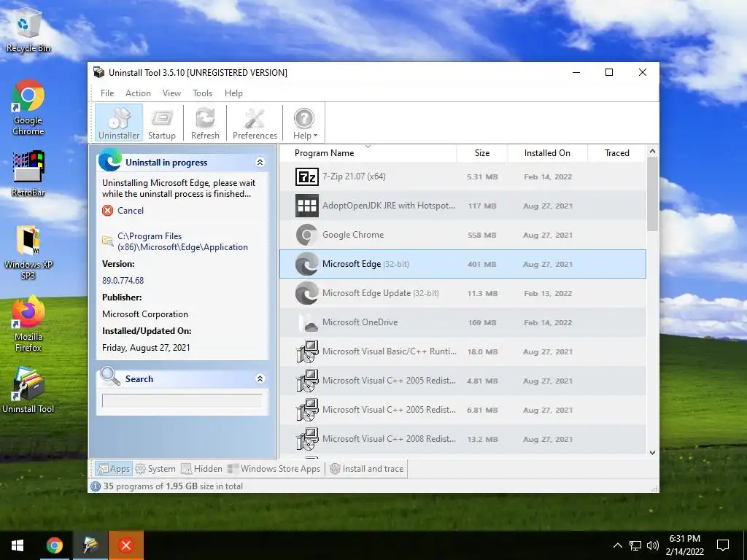Image resolution: width=747 pixels, height=560 pixels.
Task: Select the Visual C++ 2008 Redist icon
Action: coord(307,439)
